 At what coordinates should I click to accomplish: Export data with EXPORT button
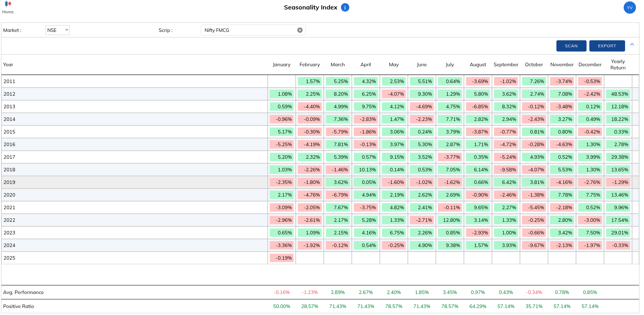click(x=607, y=46)
